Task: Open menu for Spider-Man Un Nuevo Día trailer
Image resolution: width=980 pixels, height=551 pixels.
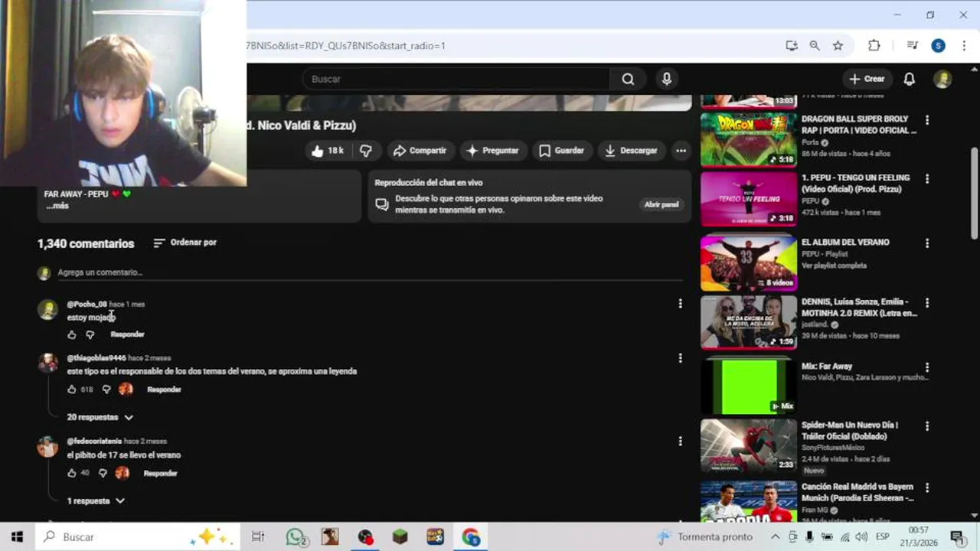Action: (x=927, y=426)
